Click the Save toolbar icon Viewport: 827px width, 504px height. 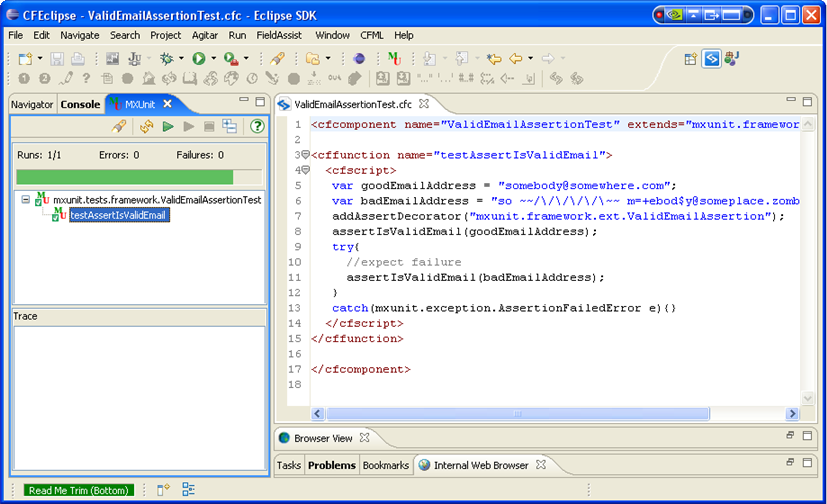57,59
